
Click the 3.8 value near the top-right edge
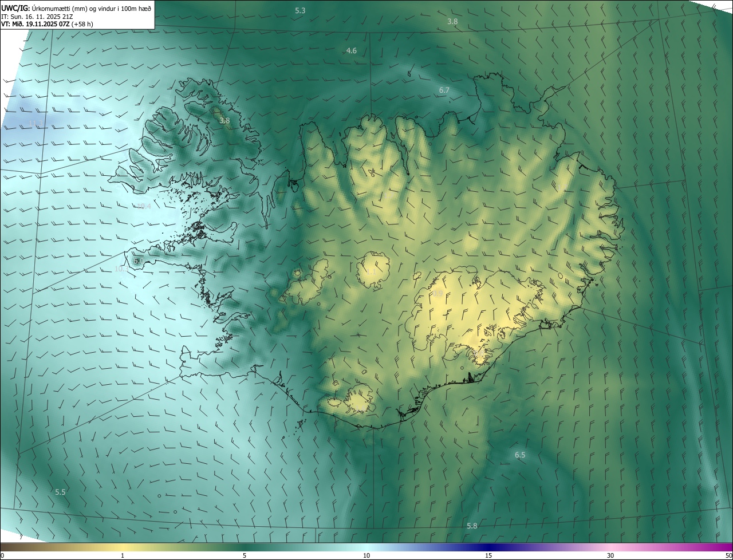(452, 22)
